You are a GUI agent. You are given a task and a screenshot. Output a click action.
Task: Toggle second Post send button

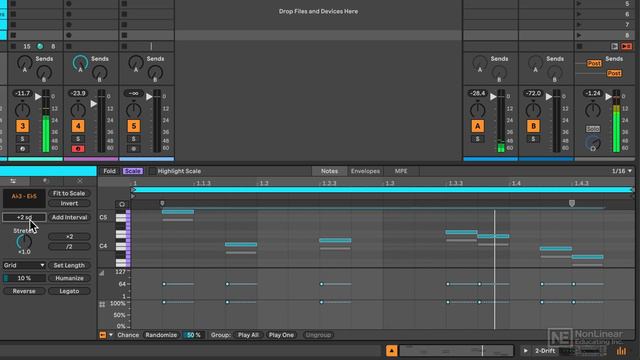[x=614, y=73]
